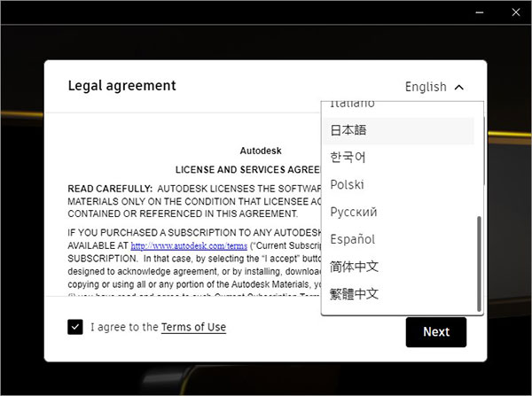Screen dimensions: 532x396
Task: Choose 한국어 in language list
Action: (x=398, y=158)
